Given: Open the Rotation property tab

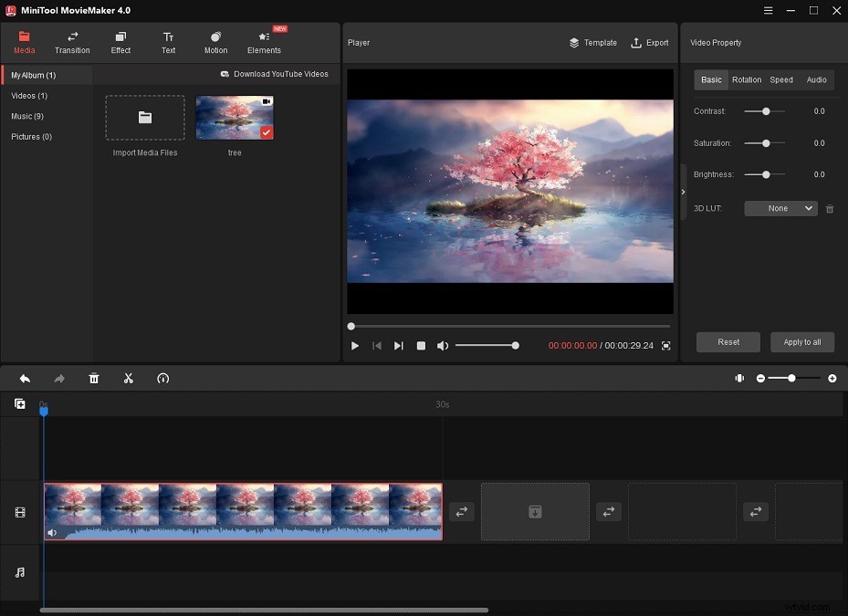Looking at the screenshot, I should tap(746, 80).
